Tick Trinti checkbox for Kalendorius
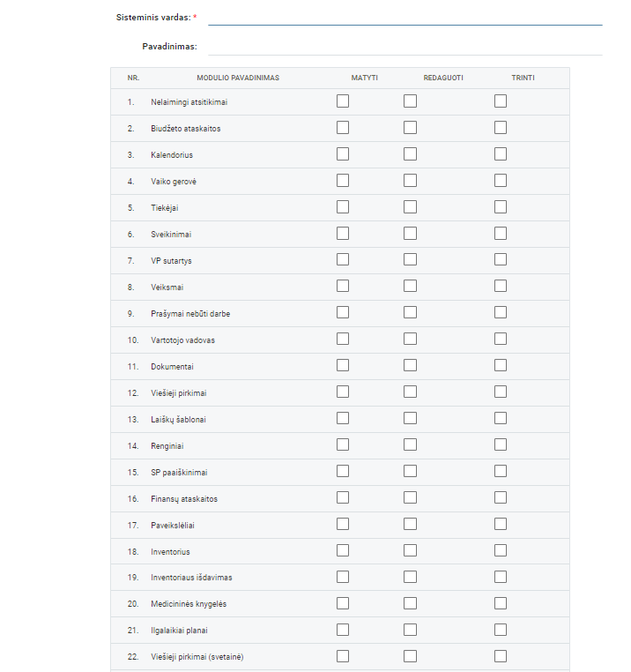The width and height of the screenshot is (631, 672). click(501, 154)
